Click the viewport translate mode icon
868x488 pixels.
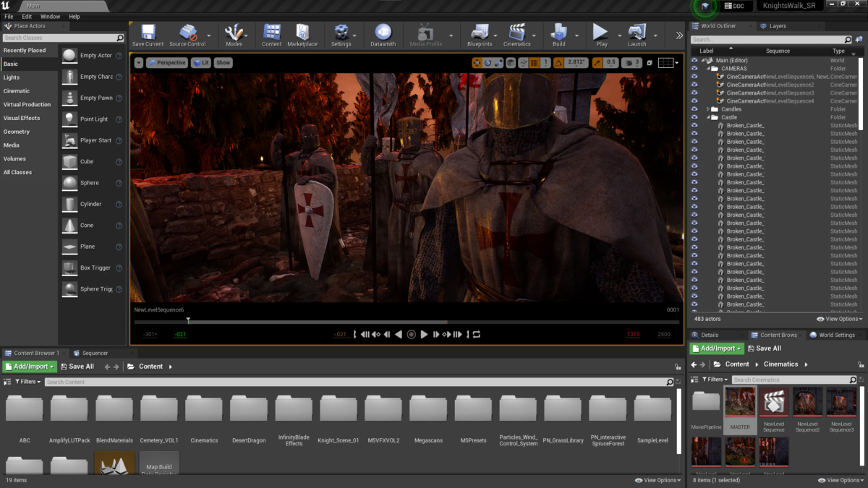pyautogui.click(x=477, y=63)
